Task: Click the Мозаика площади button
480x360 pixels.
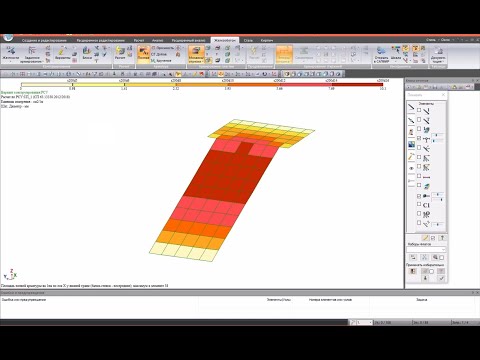Action: coord(196,55)
